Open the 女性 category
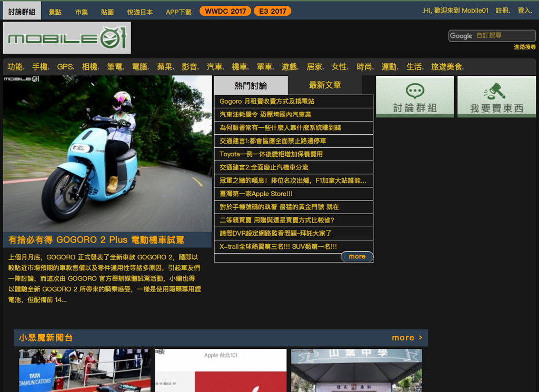The height and width of the screenshot is (392, 539). coord(340,67)
